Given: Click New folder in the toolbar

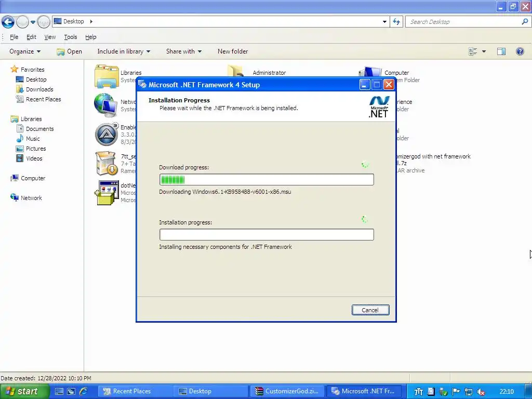Looking at the screenshot, I should pyautogui.click(x=233, y=51).
